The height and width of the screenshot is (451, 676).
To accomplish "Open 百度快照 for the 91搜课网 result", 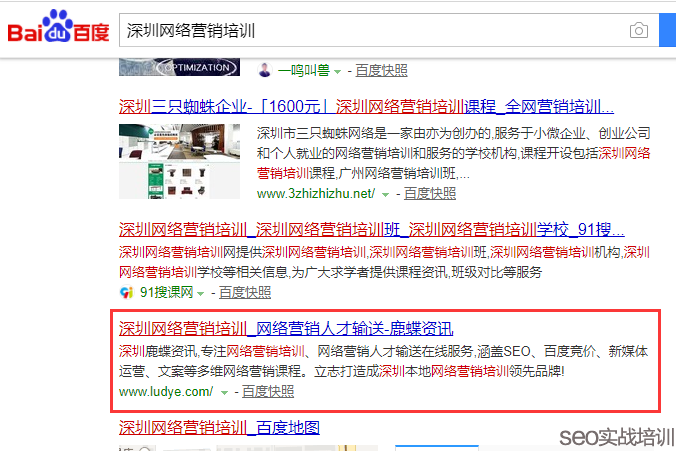I will click(x=245, y=292).
